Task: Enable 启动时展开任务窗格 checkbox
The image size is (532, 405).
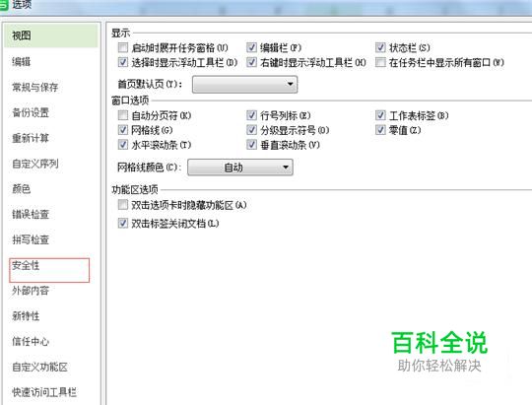Action: coord(123,47)
